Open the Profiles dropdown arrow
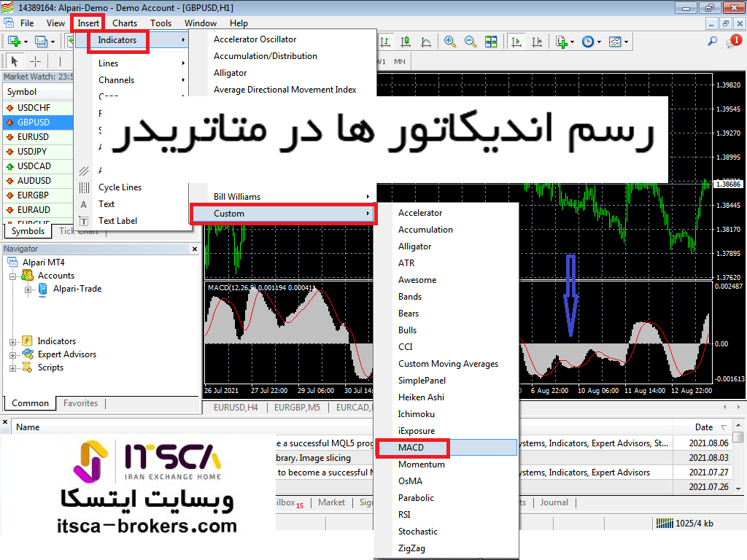The height and width of the screenshot is (560, 747). [x=53, y=42]
